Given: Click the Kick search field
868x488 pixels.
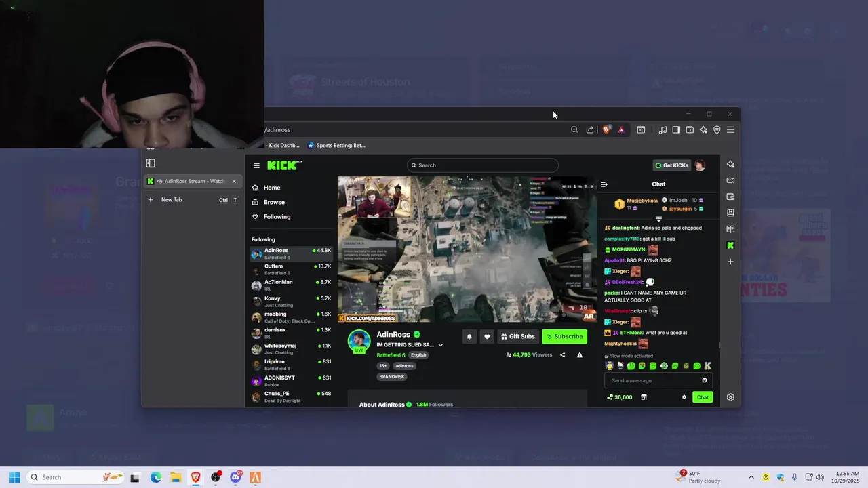Looking at the screenshot, I should 482,165.
